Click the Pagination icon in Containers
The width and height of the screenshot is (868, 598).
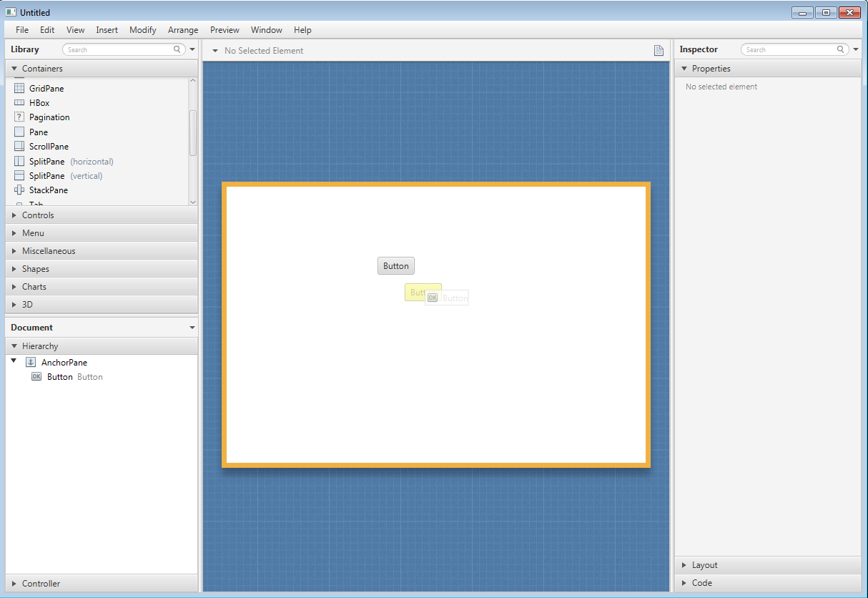(x=19, y=117)
